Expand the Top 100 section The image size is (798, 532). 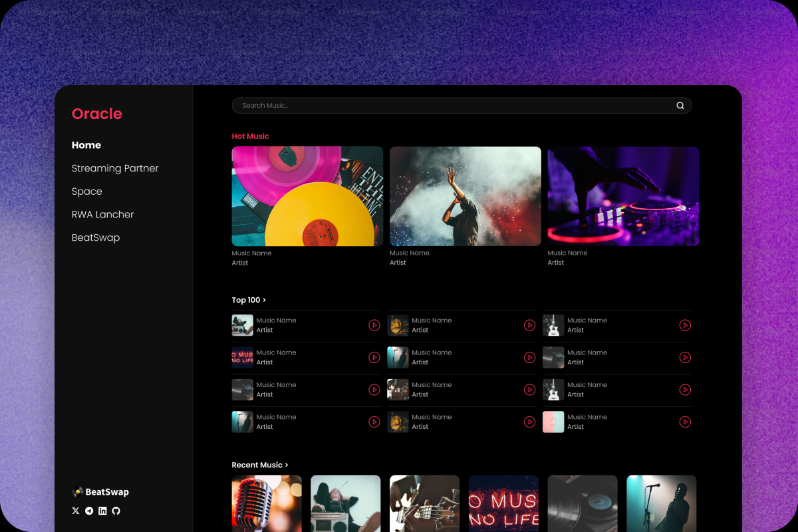tap(249, 301)
